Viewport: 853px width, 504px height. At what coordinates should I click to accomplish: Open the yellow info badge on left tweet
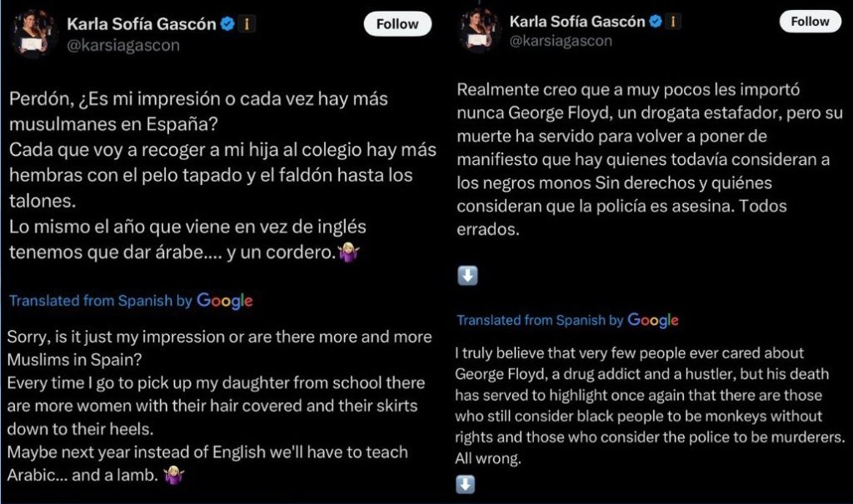point(247,25)
